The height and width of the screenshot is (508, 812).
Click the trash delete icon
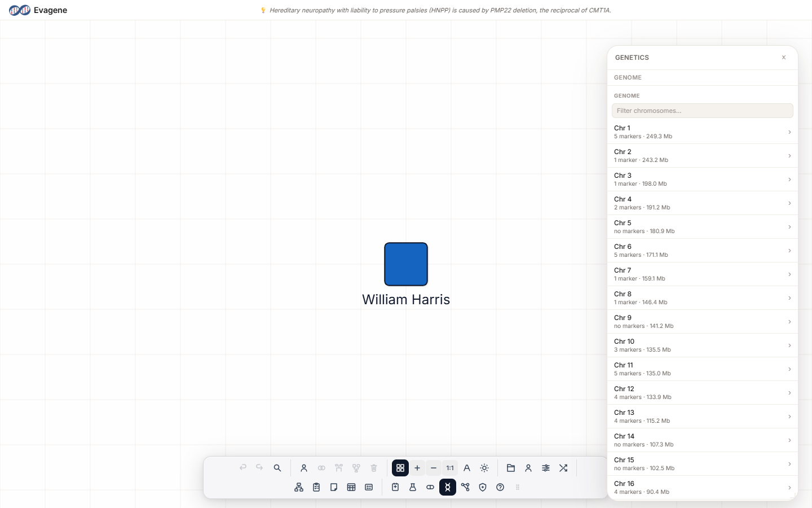pyautogui.click(x=374, y=468)
